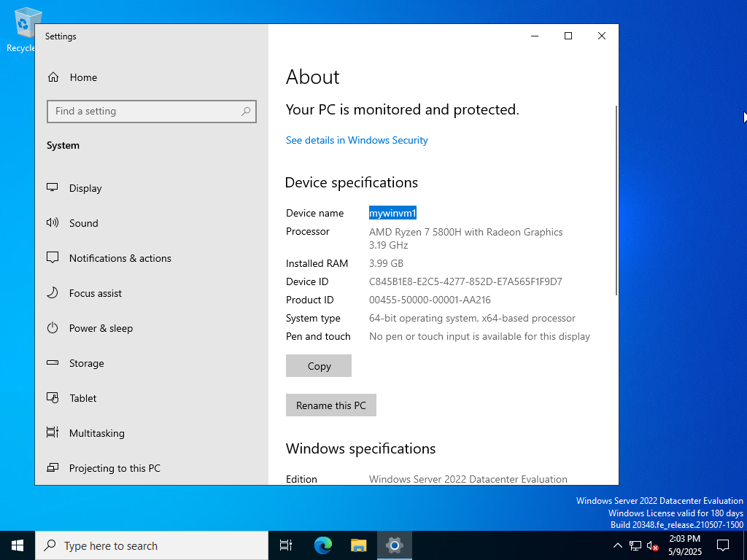
Task: Click Rename this PC
Action: (330, 405)
